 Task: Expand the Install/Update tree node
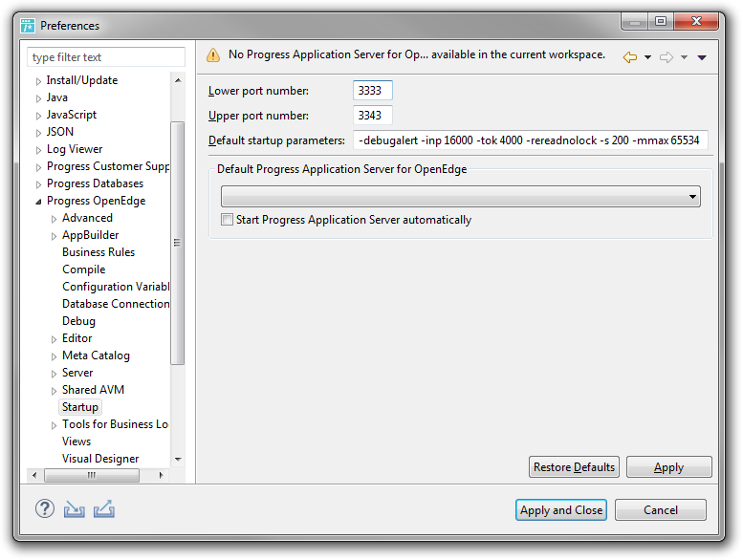click(x=38, y=81)
